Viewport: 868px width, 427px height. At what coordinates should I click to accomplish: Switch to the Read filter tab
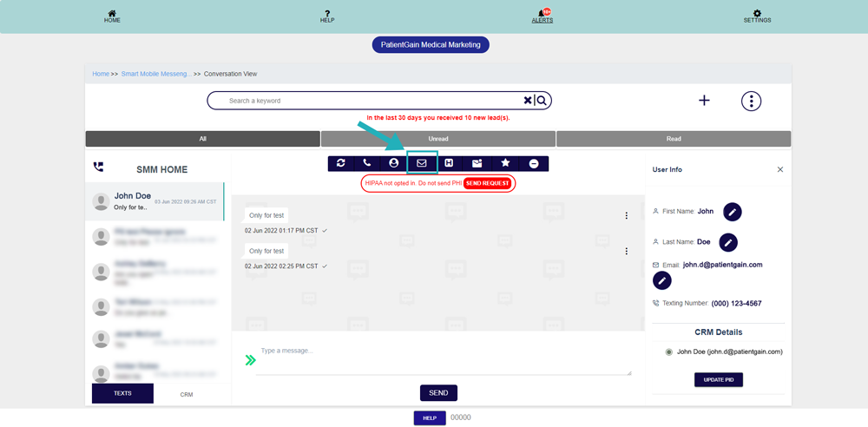pyautogui.click(x=674, y=139)
